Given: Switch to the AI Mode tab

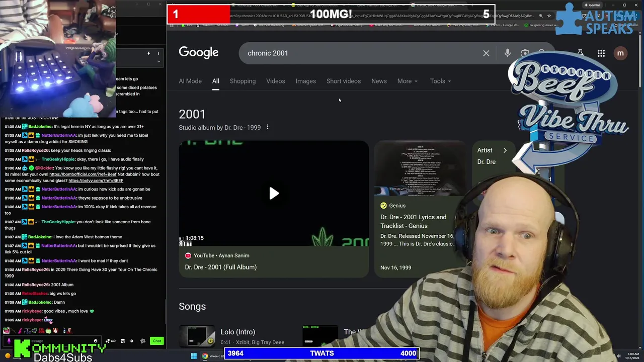Looking at the screenshot, I should click(190, 81).
